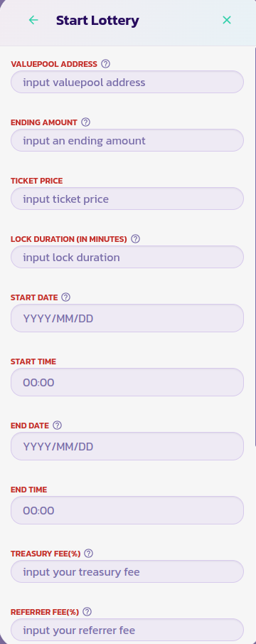Image resolution: width=256 pixels, height=644 pixels.
Task: Select the End Time field
Action: click(x=127, y=510)
